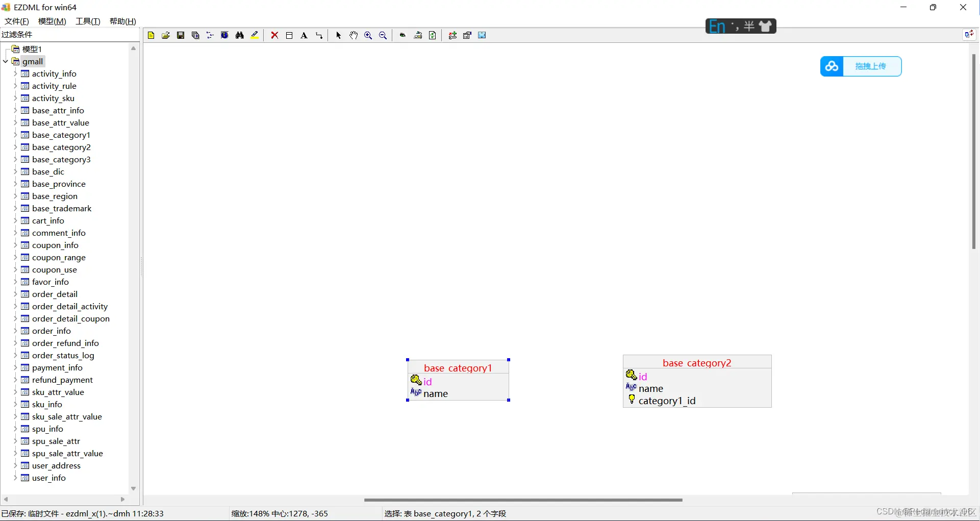This screenshot has height=521, width=980.
Task: Open the 模型(M) menu
Action: pos(52,21)
